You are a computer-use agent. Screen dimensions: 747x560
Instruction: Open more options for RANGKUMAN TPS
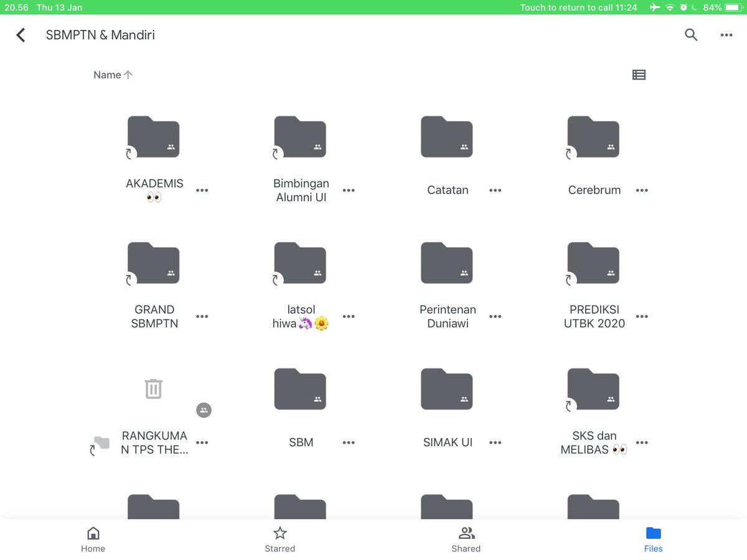click(202, 442)
